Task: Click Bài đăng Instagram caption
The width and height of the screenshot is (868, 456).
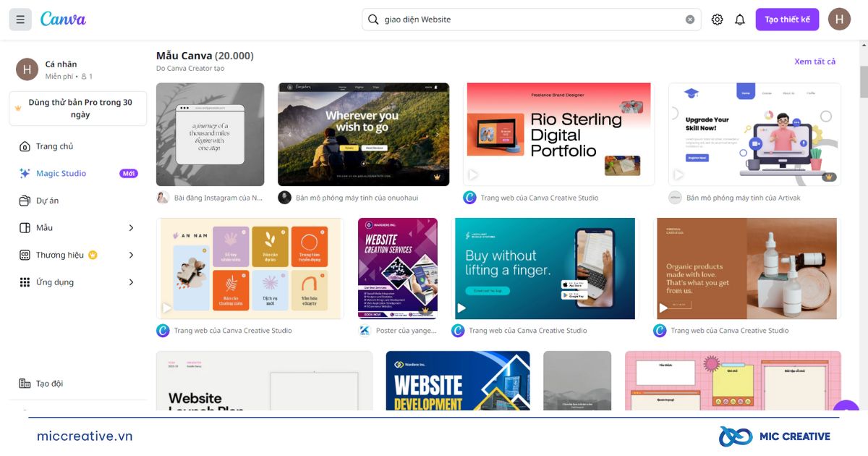Action: pos(218,198)
